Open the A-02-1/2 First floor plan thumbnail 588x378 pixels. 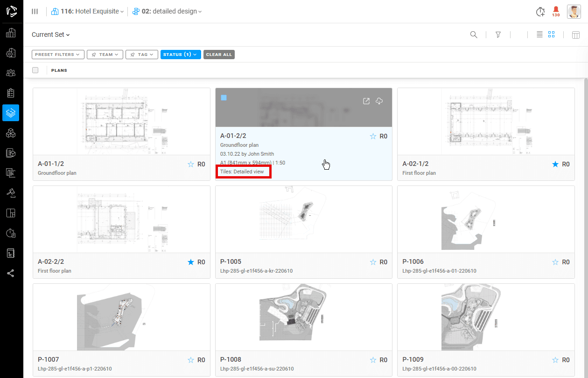[x=486, y=121]
